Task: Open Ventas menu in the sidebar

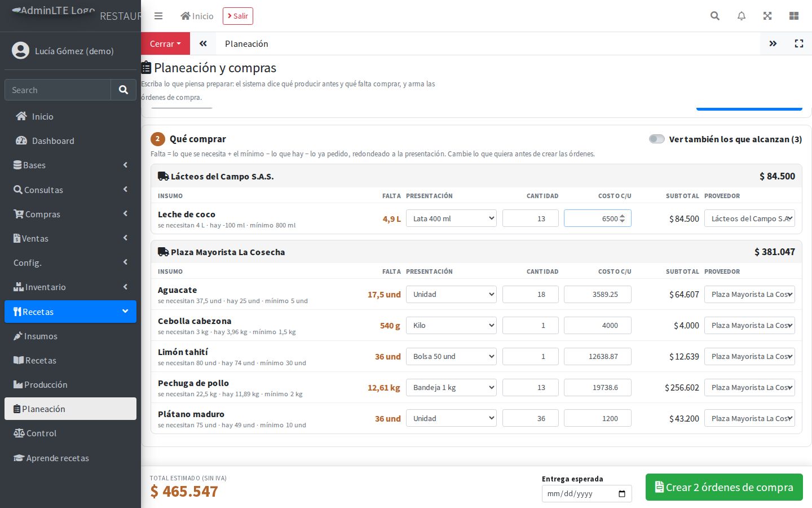Action: pyautogui.click(x=70, y=238)
